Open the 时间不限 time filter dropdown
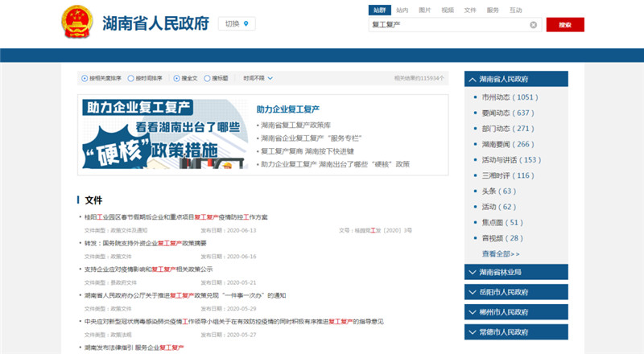This screenshot has height=354, width=644. pos(258,78)
